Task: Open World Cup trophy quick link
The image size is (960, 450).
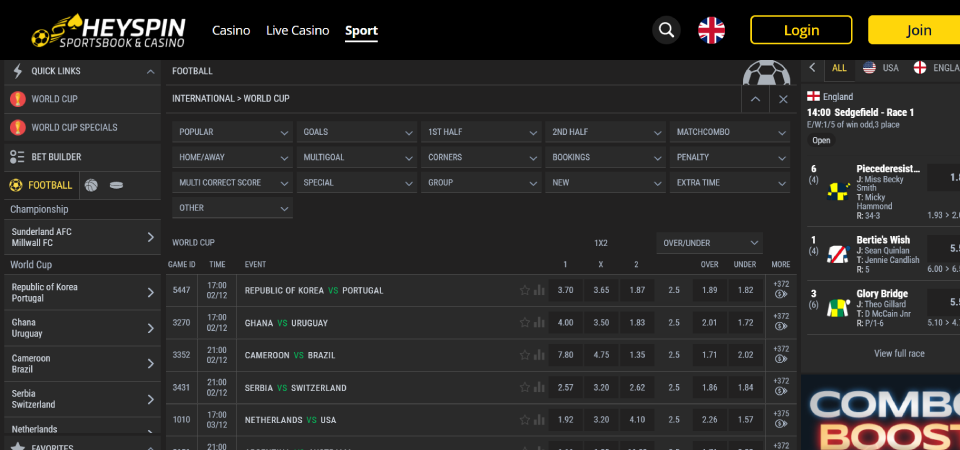Action: click(18, 99)
